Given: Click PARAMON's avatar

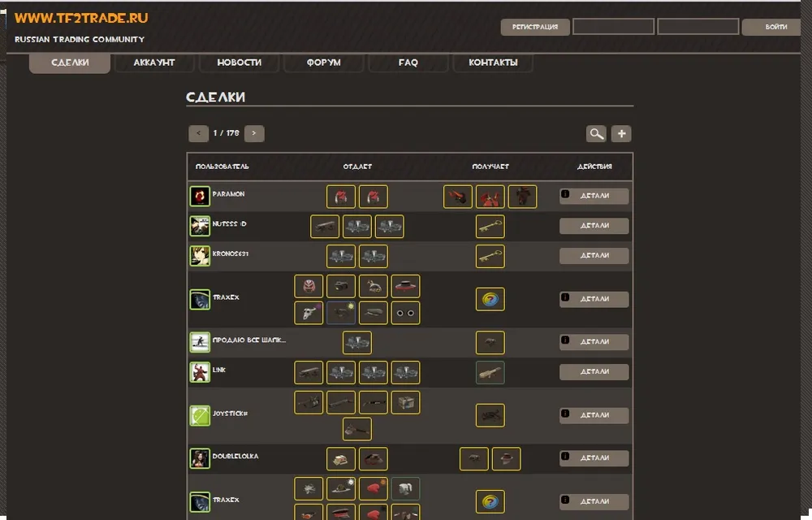Looking at the screenshot, I should [x=200, y=197].
